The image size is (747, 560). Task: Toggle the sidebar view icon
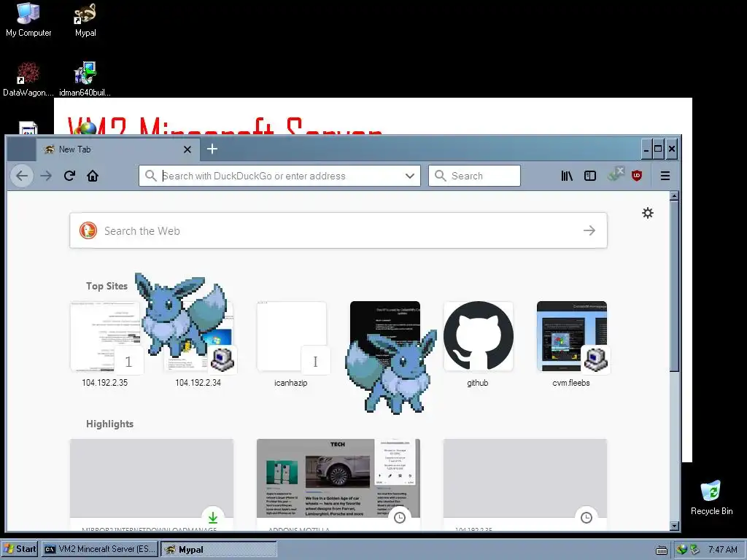(589, 176)
